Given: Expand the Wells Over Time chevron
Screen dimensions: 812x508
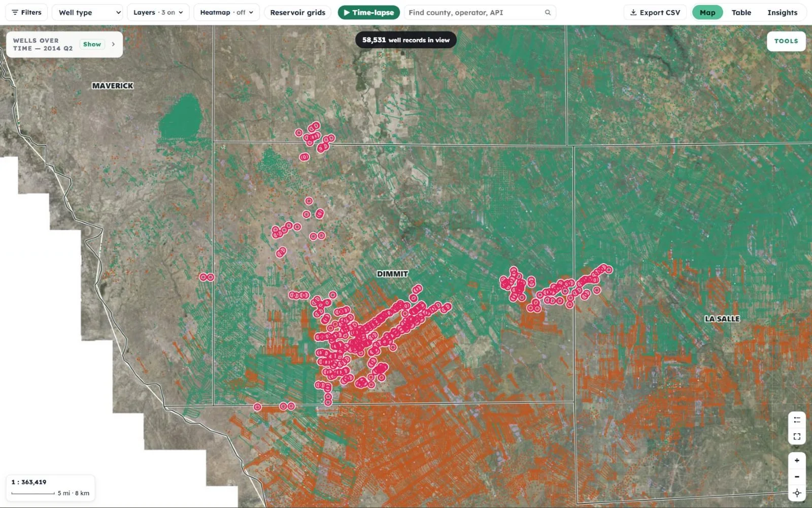Looking at the screenshot, I should 113,44.
